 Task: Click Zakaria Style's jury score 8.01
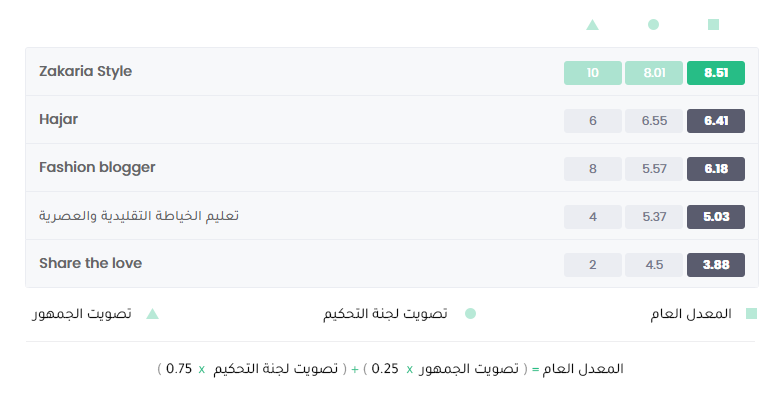point(654,73)
